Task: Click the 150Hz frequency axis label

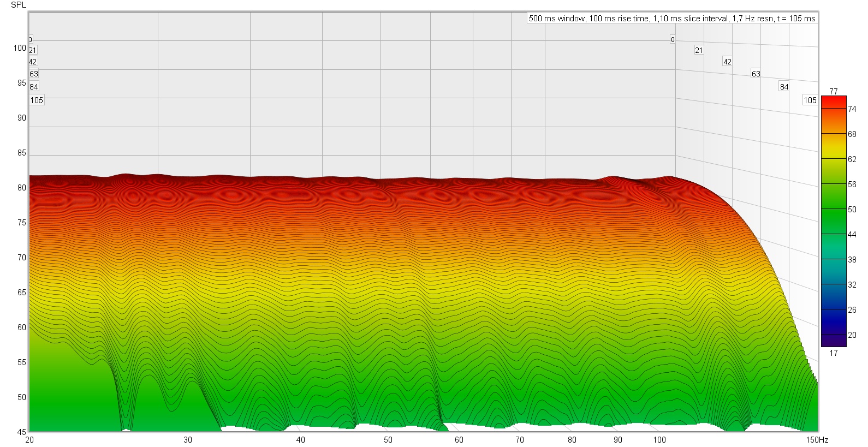Action: tap(818, 440)
